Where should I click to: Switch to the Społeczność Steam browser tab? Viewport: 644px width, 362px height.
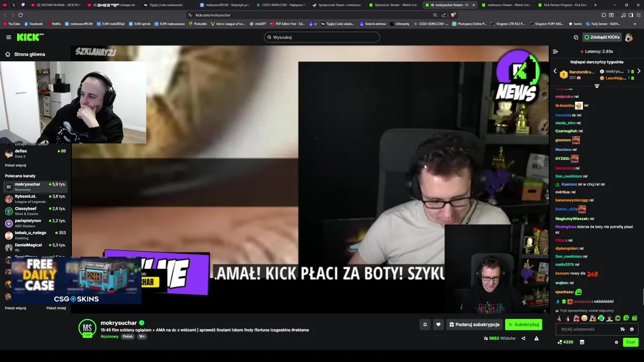tap(336, 5)
